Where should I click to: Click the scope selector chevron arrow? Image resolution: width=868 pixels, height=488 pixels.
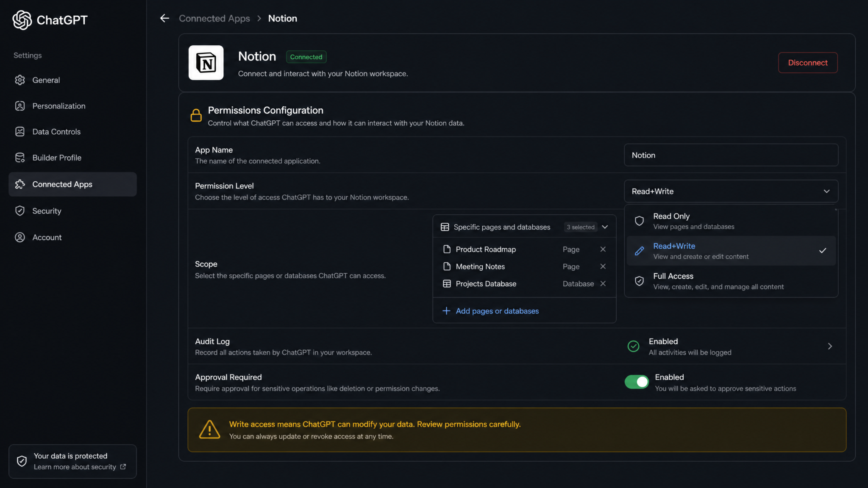(x=605, y=227)
